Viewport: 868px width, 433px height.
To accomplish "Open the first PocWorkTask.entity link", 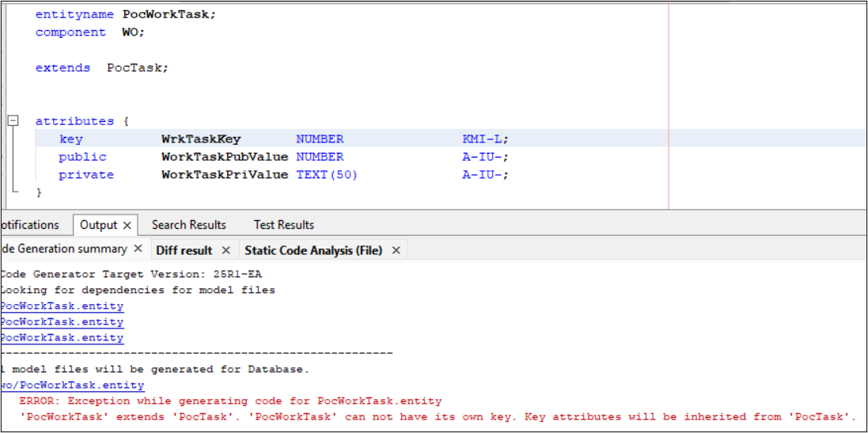I will point(62,306).
